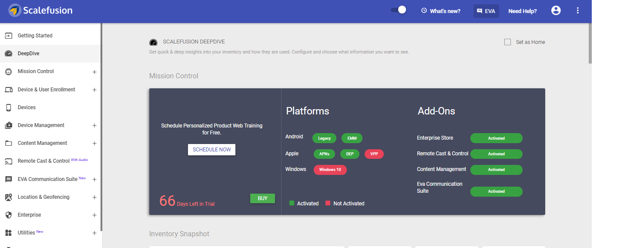Open the Devices menu item
The height and width of the screenshot is (248, 644).
click(50, 107)
